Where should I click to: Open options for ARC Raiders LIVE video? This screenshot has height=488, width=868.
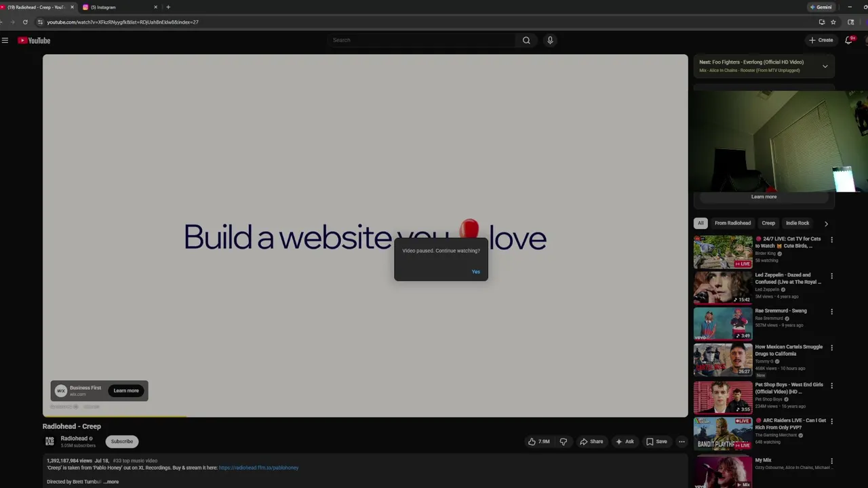click(831, 422)
